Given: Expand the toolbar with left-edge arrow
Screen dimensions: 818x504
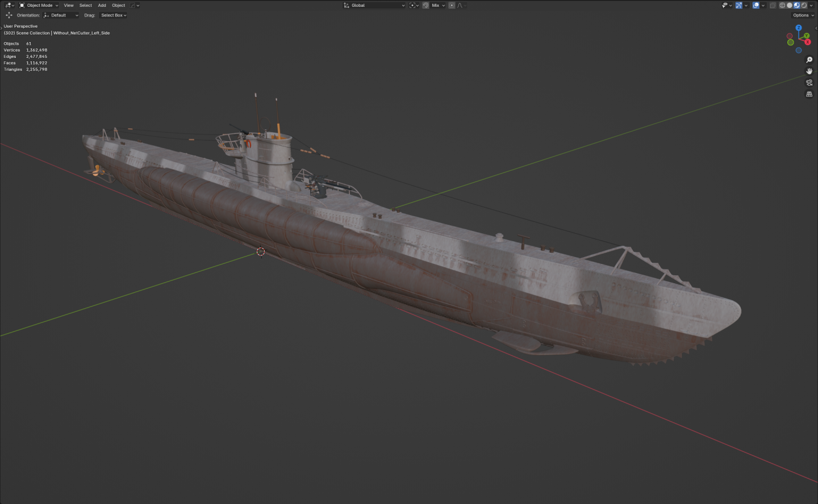Looking at the screenshot, I should [1, 28].
